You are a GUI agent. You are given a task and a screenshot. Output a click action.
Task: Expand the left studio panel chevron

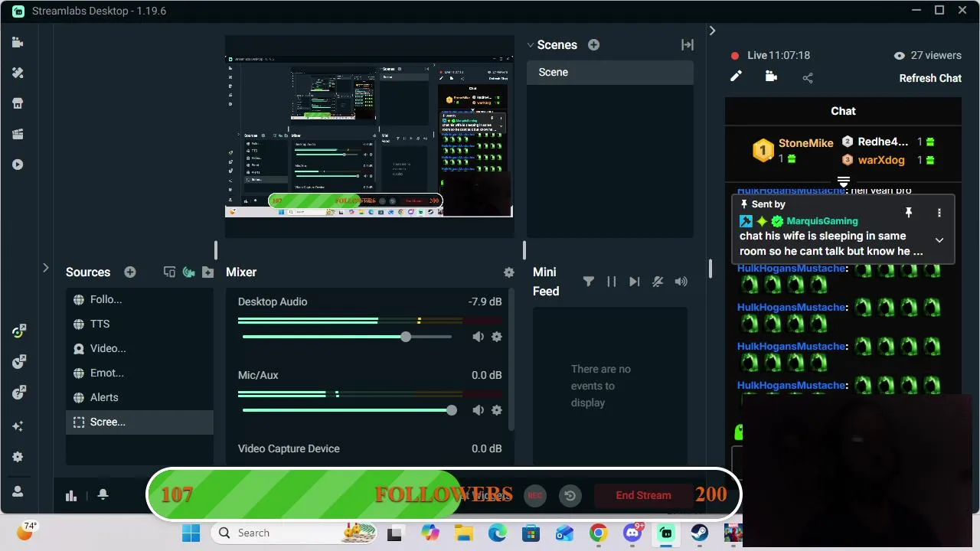tap(45, 268)
